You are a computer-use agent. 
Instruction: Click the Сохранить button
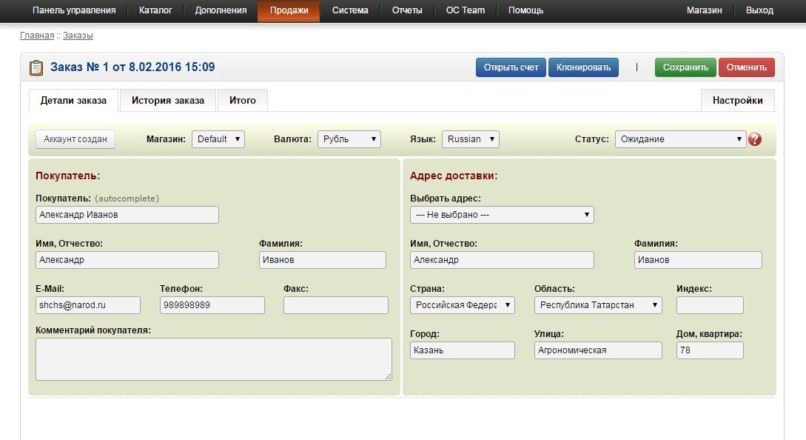click(x=685, y=68)
